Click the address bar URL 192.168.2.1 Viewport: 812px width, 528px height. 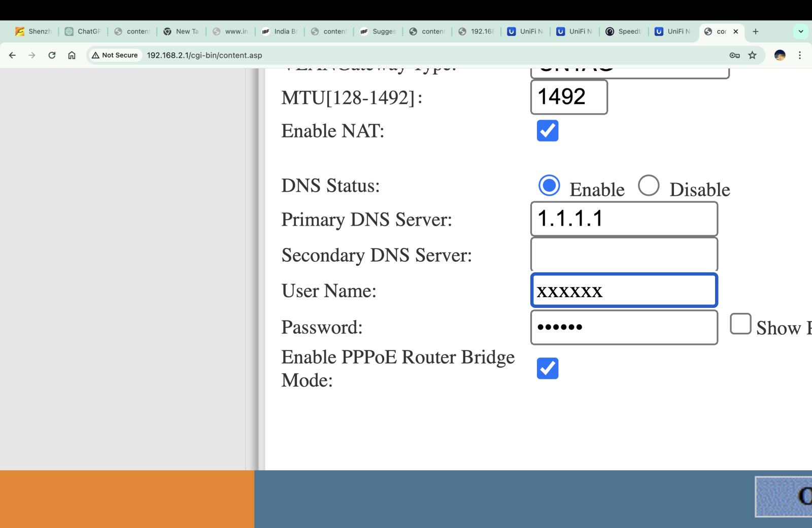pos(205,55)
